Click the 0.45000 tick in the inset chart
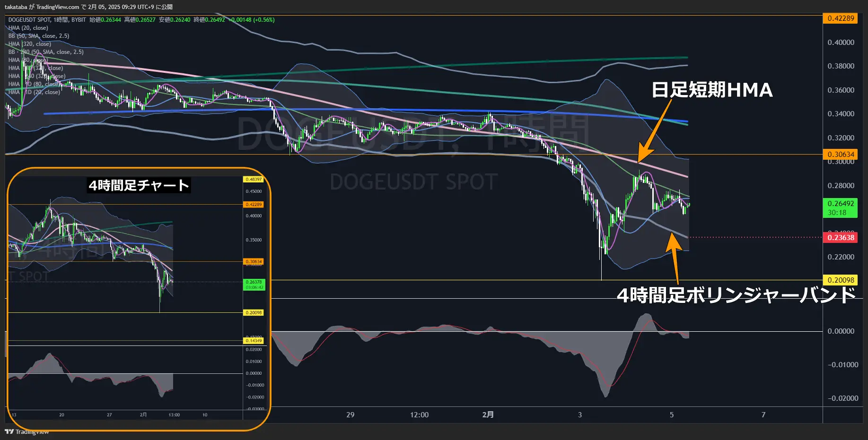Image resolution: width=868 pixels, height=440 pixels. click(254, 191)
